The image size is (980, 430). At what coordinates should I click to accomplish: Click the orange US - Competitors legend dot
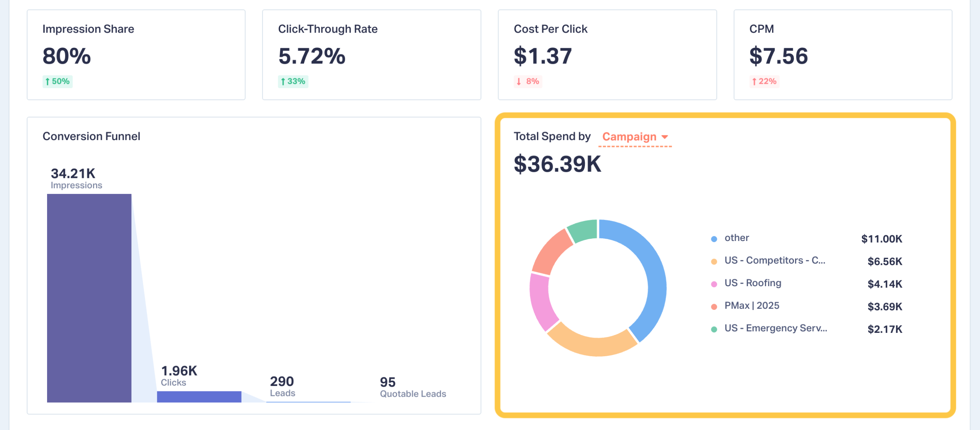714,262
